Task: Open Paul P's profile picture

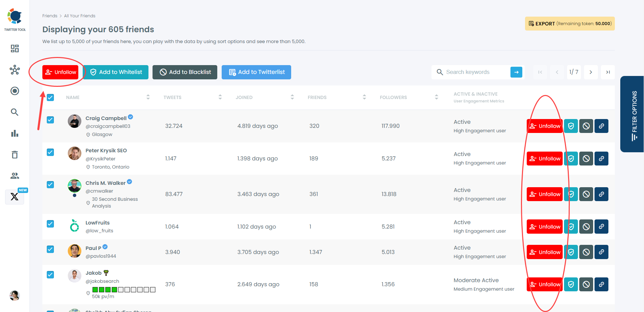Action: pyautogui.click(x=75, y=251)
